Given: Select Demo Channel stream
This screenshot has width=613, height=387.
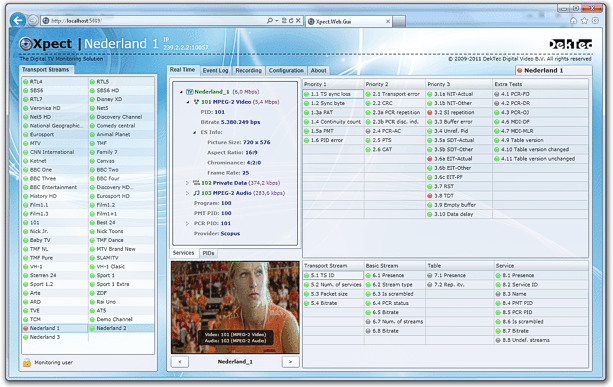Looking at the screenshot, I should click(x=121, y=319).
